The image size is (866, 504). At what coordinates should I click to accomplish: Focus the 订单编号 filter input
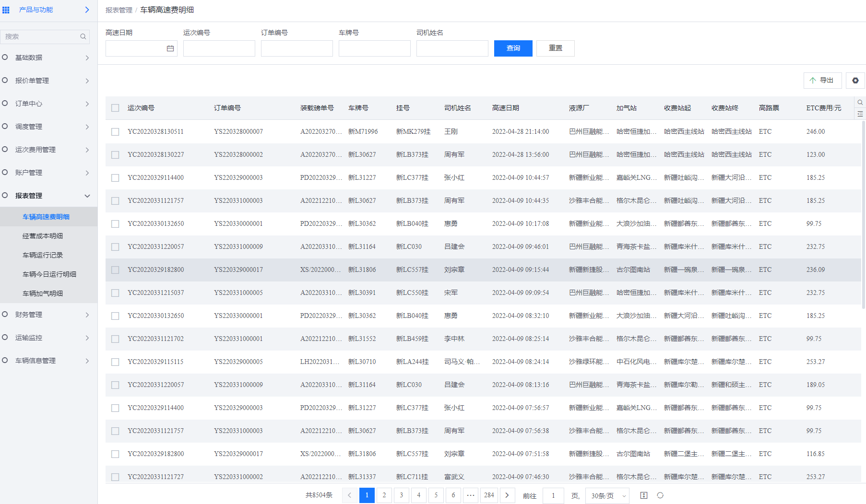297,48
